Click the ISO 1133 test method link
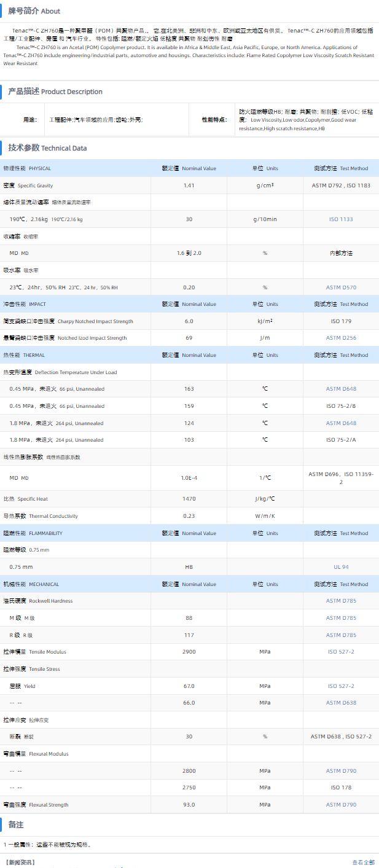 pos(341,219)
